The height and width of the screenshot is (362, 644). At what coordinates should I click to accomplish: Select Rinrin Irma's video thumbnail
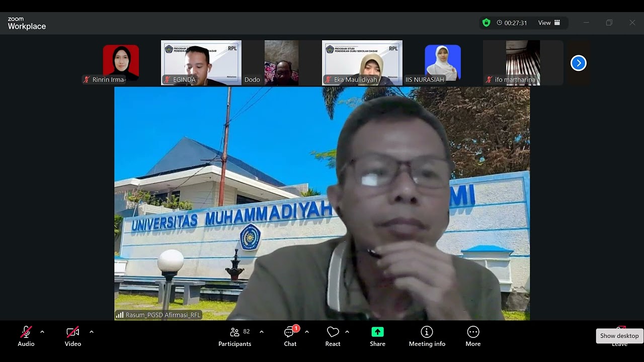121,63
